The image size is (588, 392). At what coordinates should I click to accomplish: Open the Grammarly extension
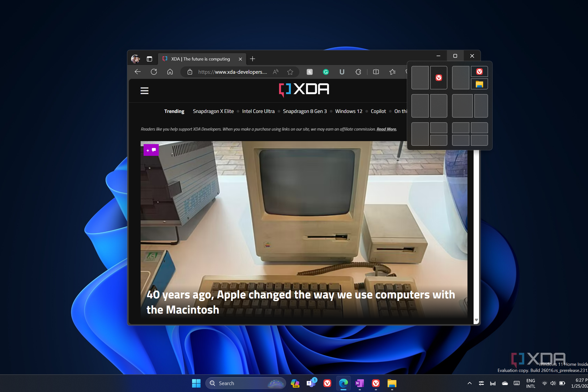click(x=326, y=72)
